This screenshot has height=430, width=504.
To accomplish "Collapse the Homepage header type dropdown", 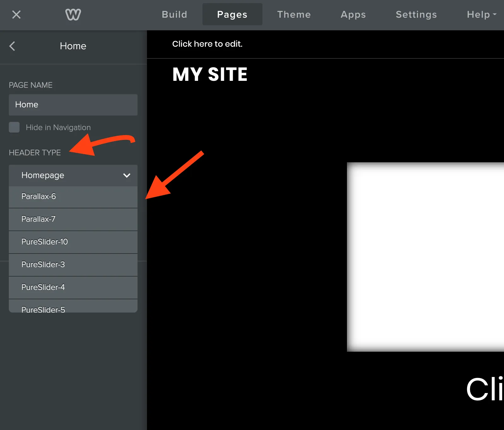I will 73,176.
